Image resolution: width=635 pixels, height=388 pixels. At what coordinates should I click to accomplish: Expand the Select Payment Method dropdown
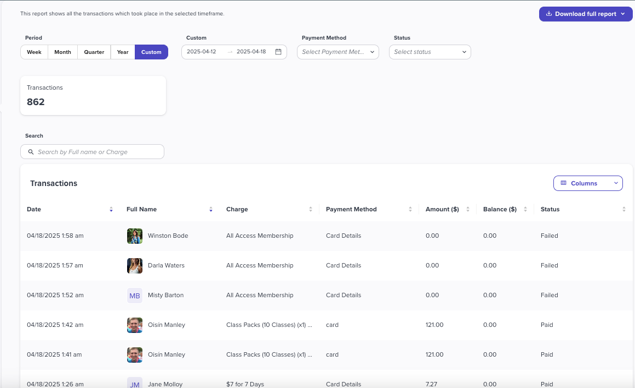coord(338,52)
